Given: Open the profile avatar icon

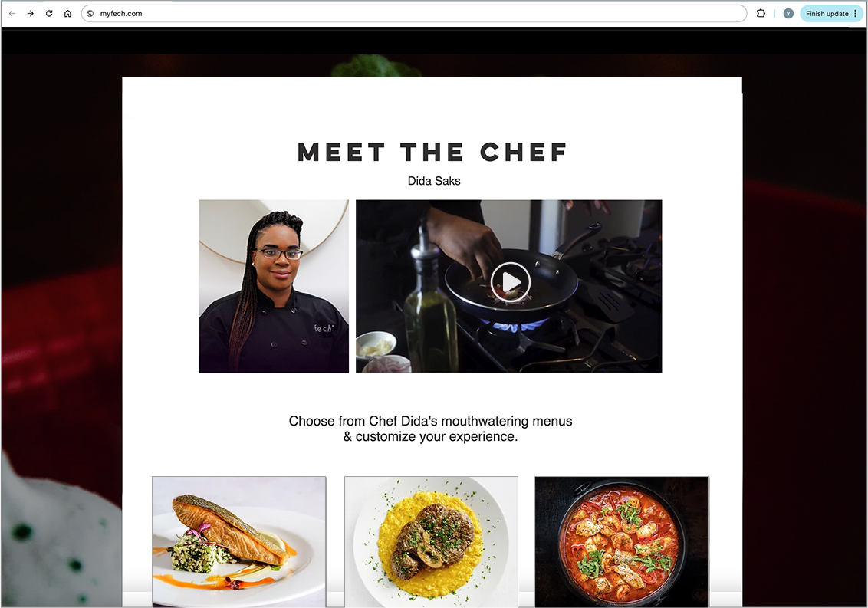Looking at the screenshot, I should coord(788,13).
